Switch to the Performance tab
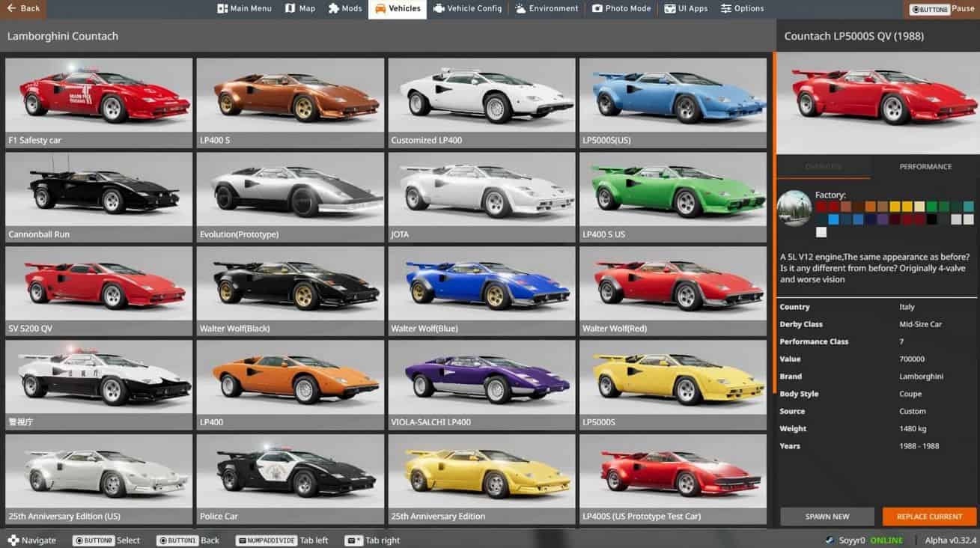This screenshot has height=548, width=980. click(925, 167)
